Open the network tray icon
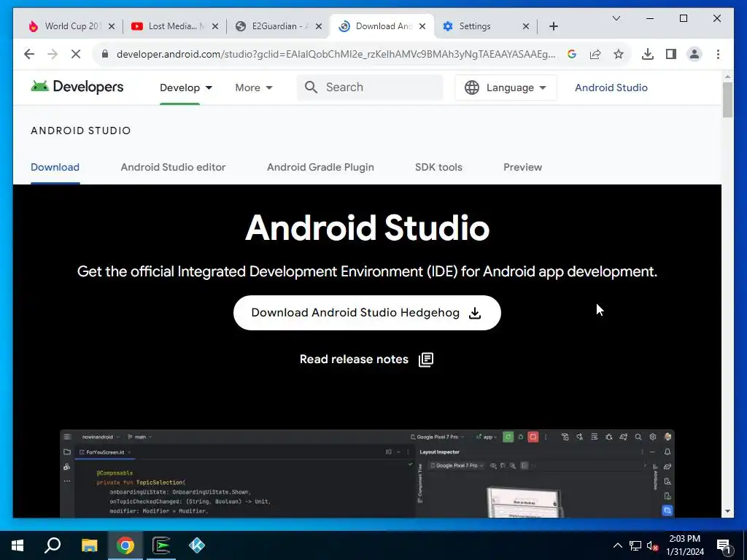This screenshot has height=560, width=747. pyautogui.click(x=635, y=545)
